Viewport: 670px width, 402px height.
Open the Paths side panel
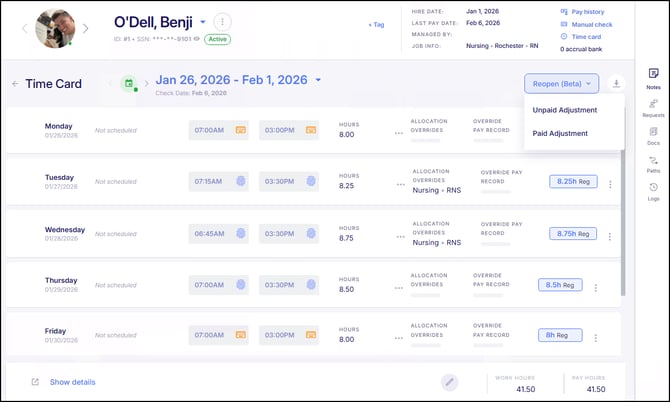(653, 163)
